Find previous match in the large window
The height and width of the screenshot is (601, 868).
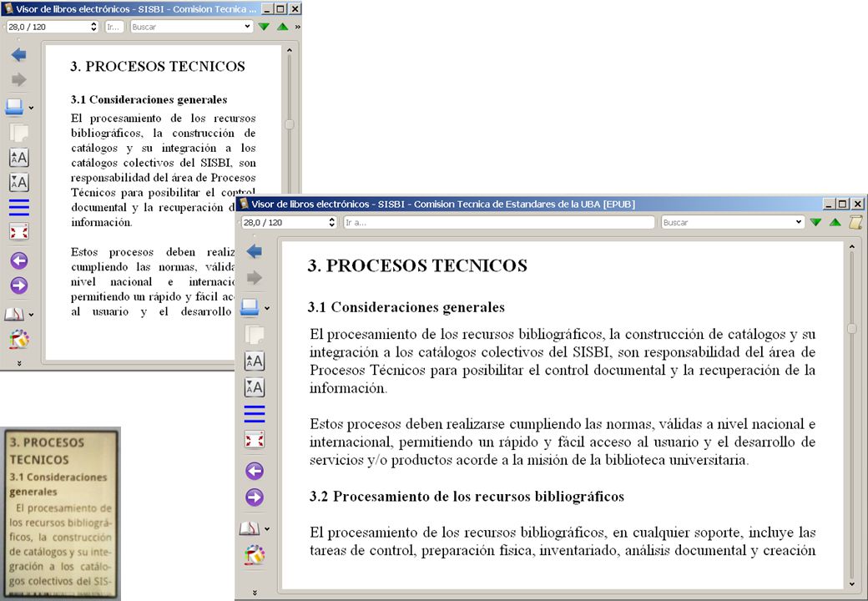835,222
